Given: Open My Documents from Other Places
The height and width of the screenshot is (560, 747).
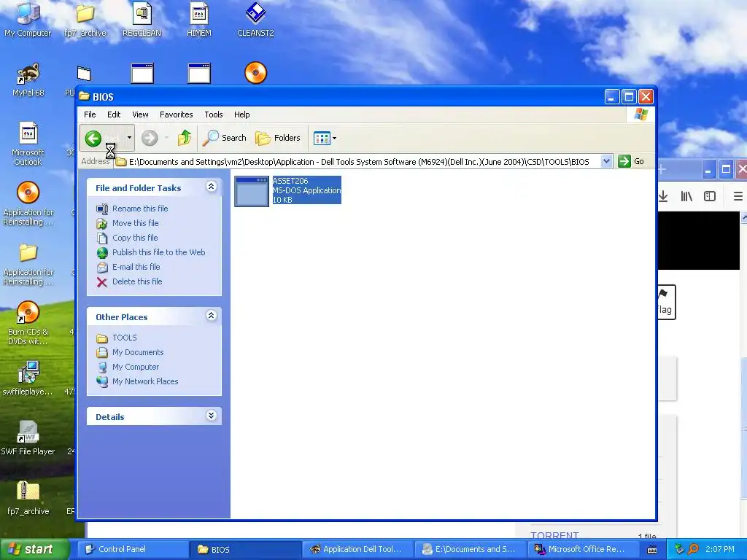Looking at the screenshot, I should point(138,352).
